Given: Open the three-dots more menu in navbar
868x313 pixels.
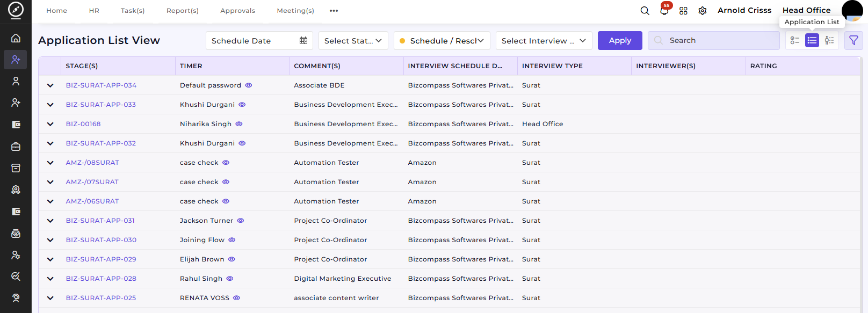Looking at the screenshot, I should (x=334, y=11).
